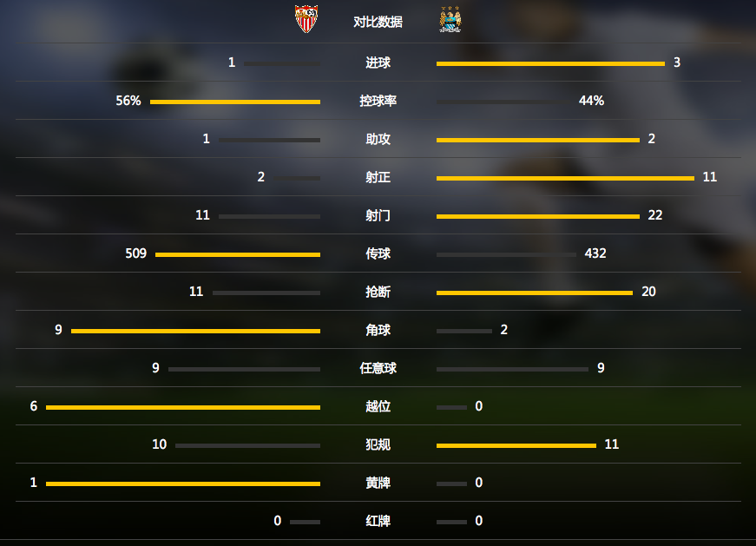The image size is (756, 546).
Task: Click the 助攻 stat label
Action: click(378, 139)
